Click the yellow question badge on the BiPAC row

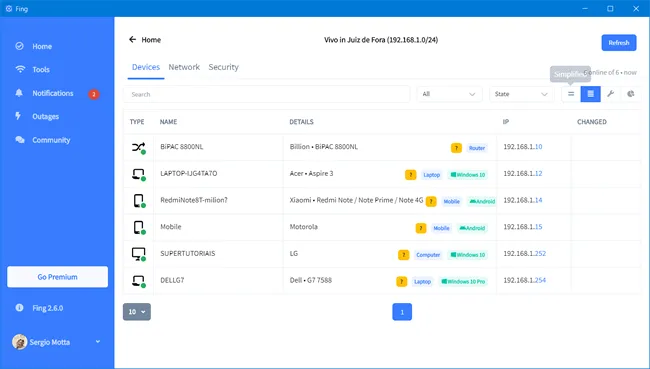click(456, 148)
